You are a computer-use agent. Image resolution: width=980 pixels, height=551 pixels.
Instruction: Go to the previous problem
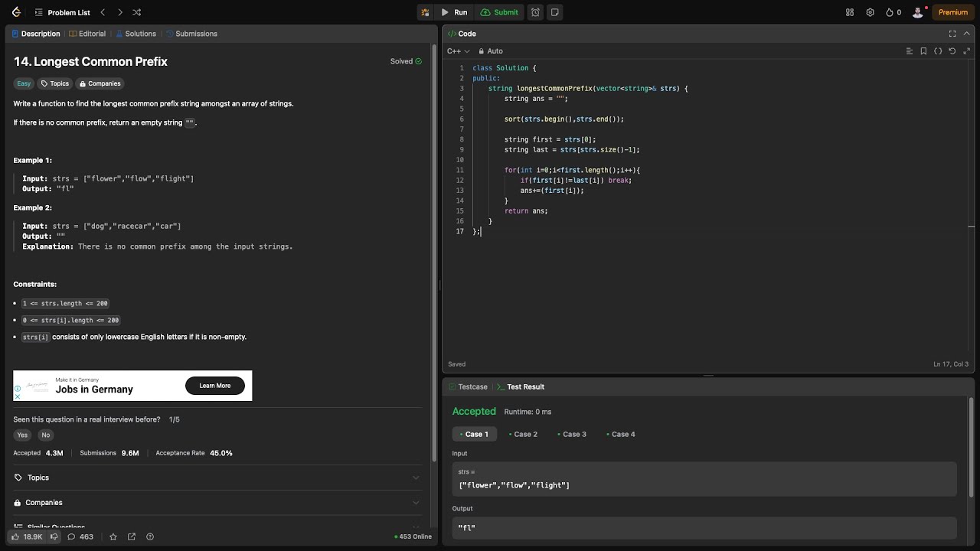click(103, 12)
